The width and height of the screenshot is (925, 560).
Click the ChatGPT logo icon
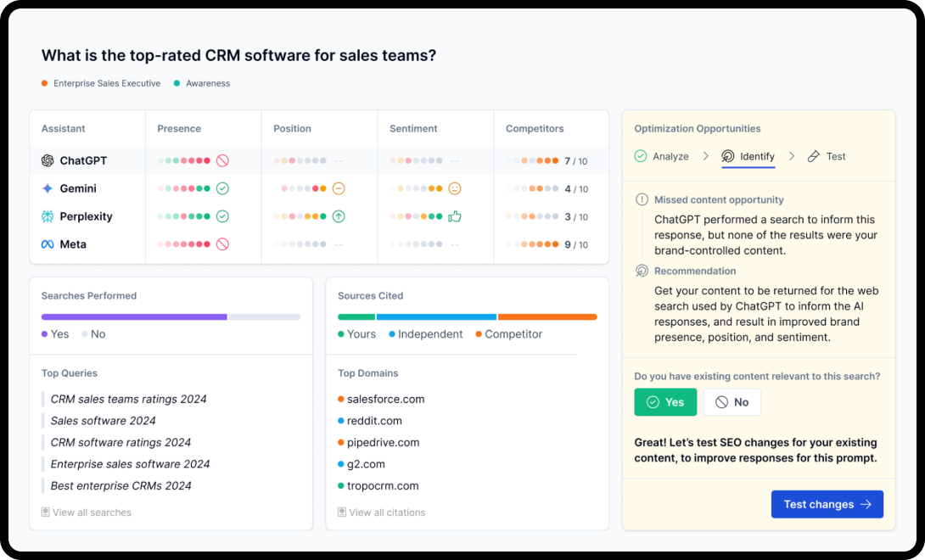48,160
